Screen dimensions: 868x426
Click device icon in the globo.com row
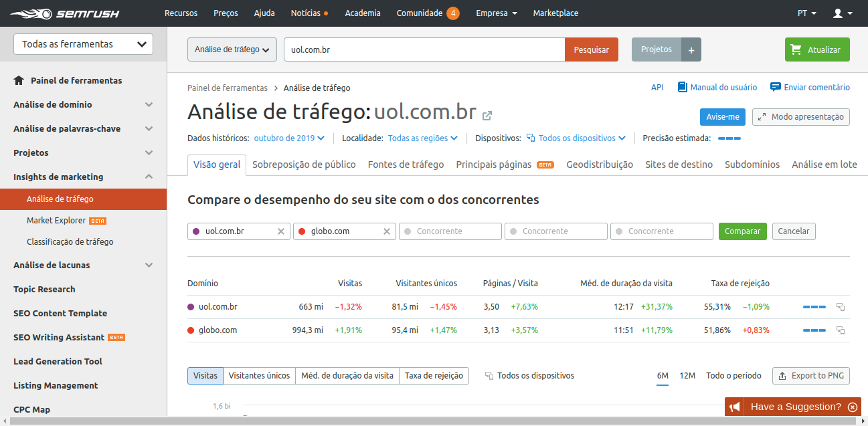[x=841, y=330]
